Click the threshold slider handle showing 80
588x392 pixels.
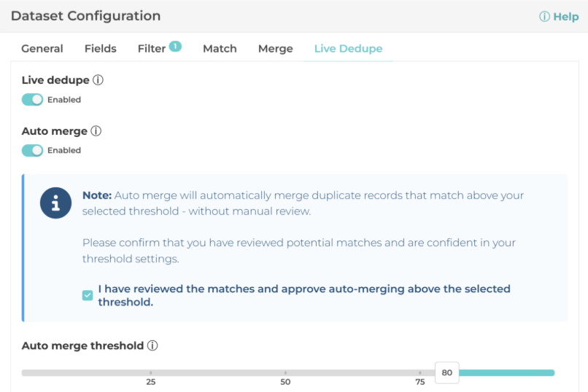click(x=446, y=372)
